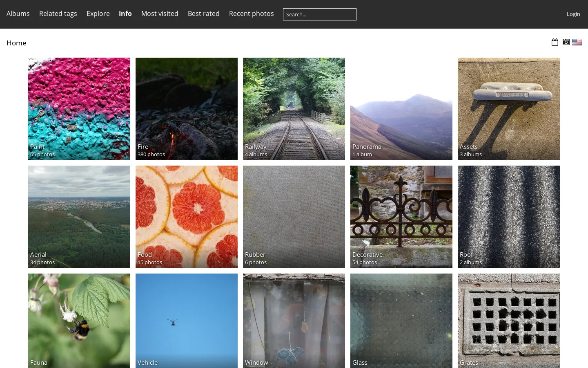Go to Most visited photos
The height and width of the screenshot is (368, 588).
pyautogui.click(x=160, y=13)
